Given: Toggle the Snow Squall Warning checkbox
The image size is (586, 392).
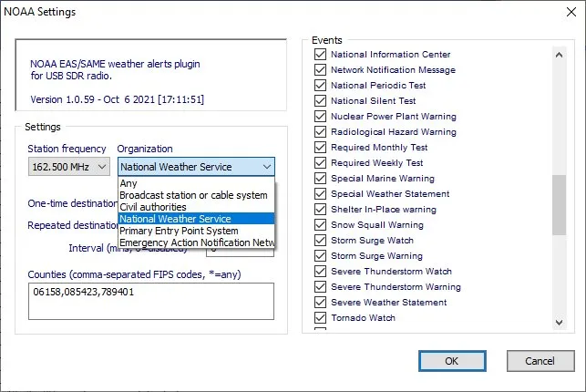Looking at the screenshot, I should pyautogui.click(x=320, y=225).
